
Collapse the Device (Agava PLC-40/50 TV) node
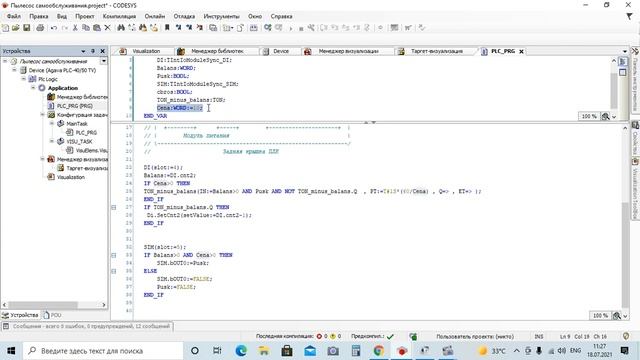pos(14,70)
